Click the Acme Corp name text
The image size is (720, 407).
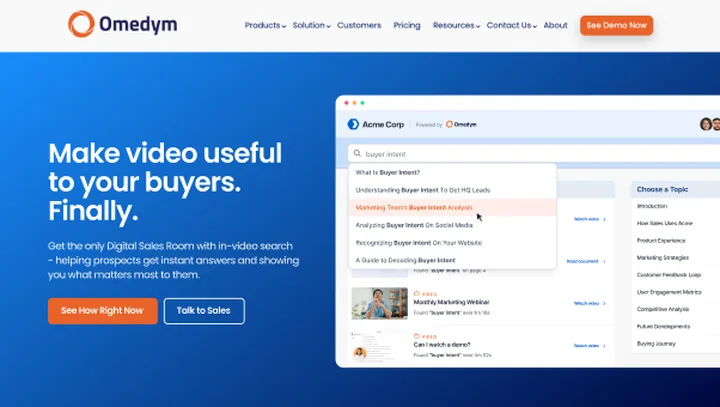click(383, 124)
